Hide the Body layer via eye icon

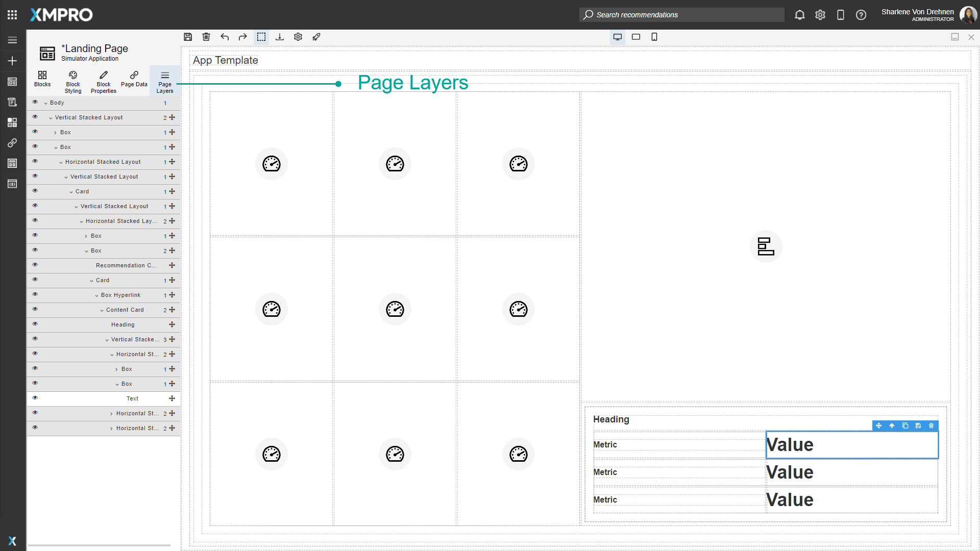35,103
